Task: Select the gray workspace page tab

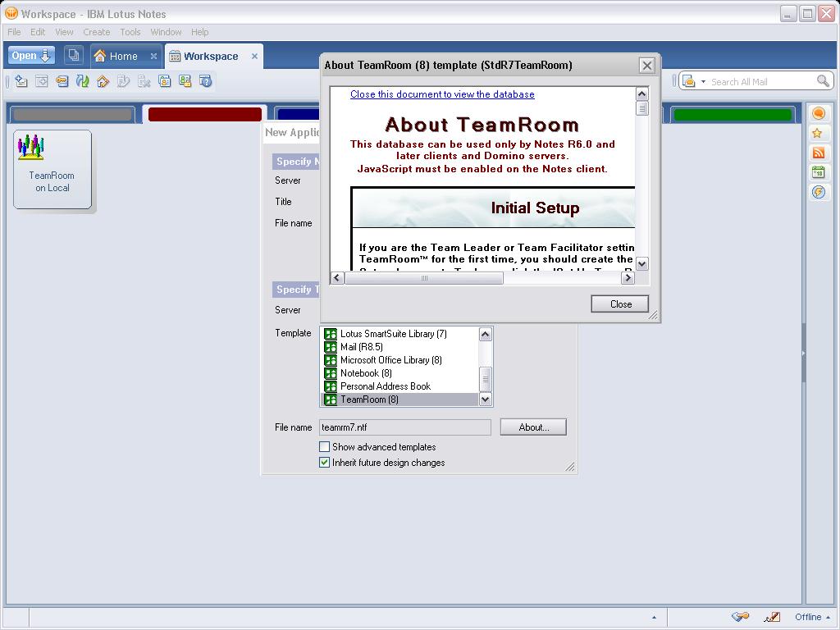Action: tap(72, 114)
